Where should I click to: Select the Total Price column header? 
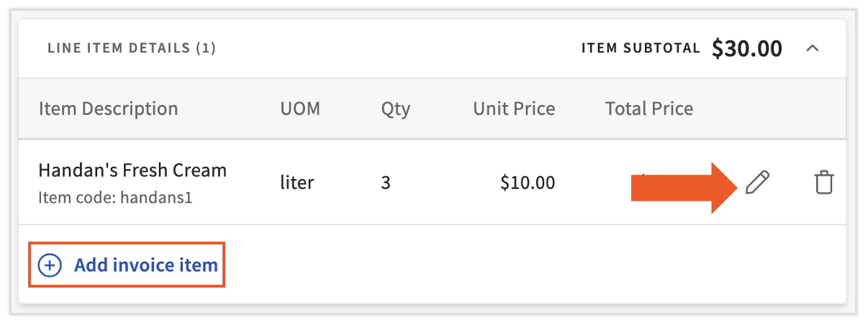click(649, 109)
